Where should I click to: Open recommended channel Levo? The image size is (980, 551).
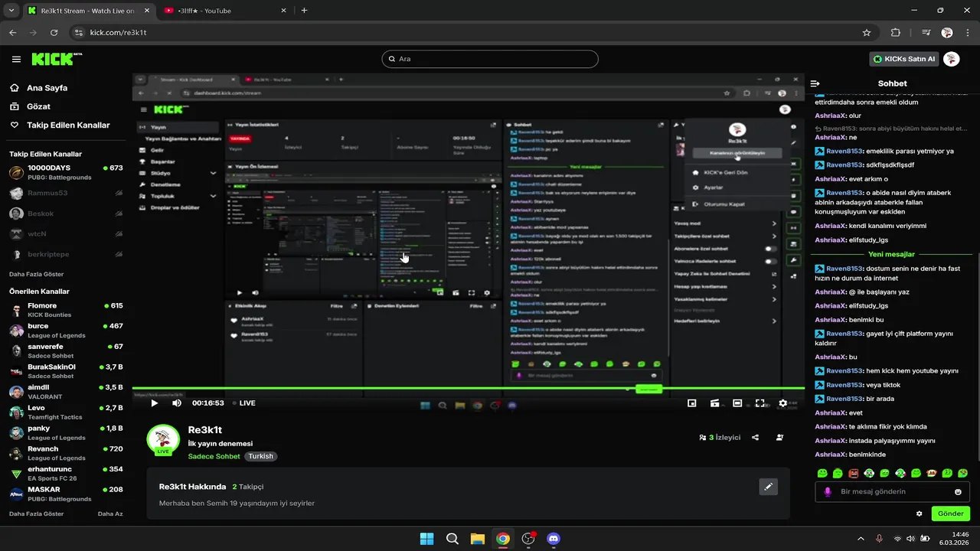click(x=66, y=412)
